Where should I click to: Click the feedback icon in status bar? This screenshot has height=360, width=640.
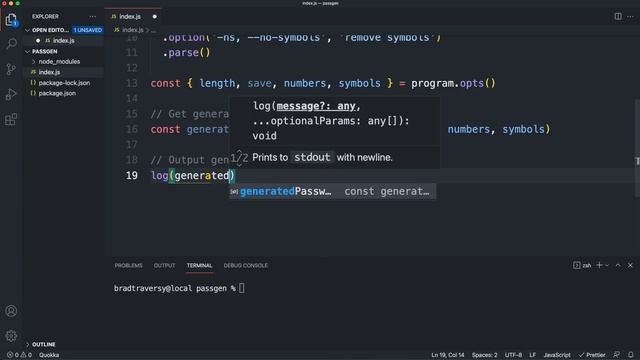(x=616, y=355)
